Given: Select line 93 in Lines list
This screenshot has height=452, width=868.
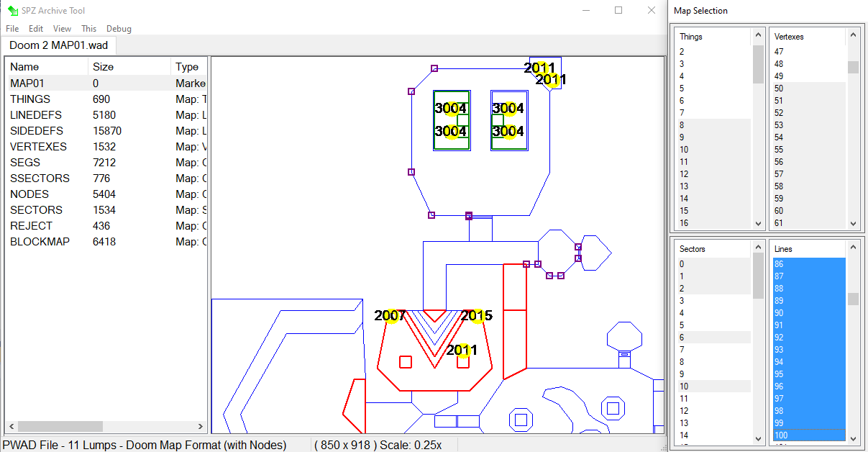Looking at the screenshot, I should 808,350.
